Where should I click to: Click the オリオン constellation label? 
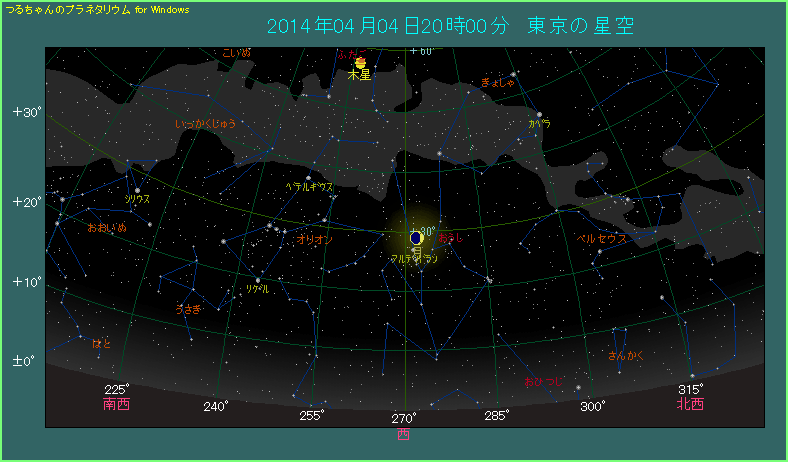(315, 240)
